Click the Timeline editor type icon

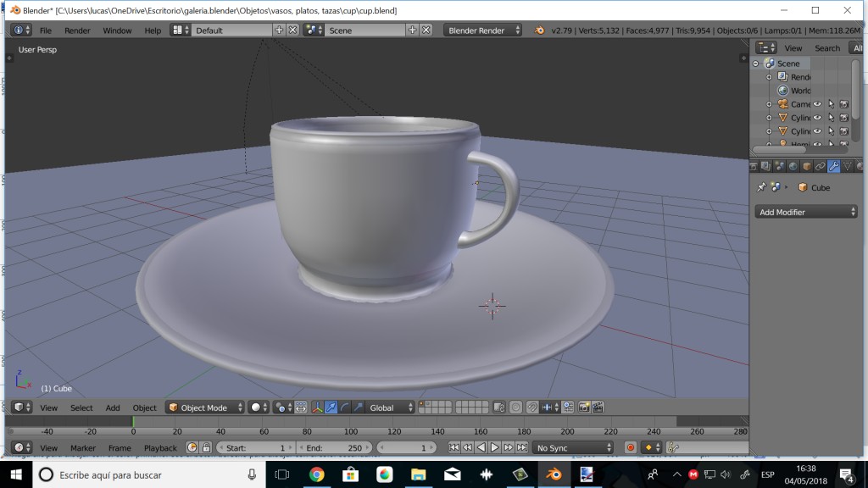click(19, 446)
